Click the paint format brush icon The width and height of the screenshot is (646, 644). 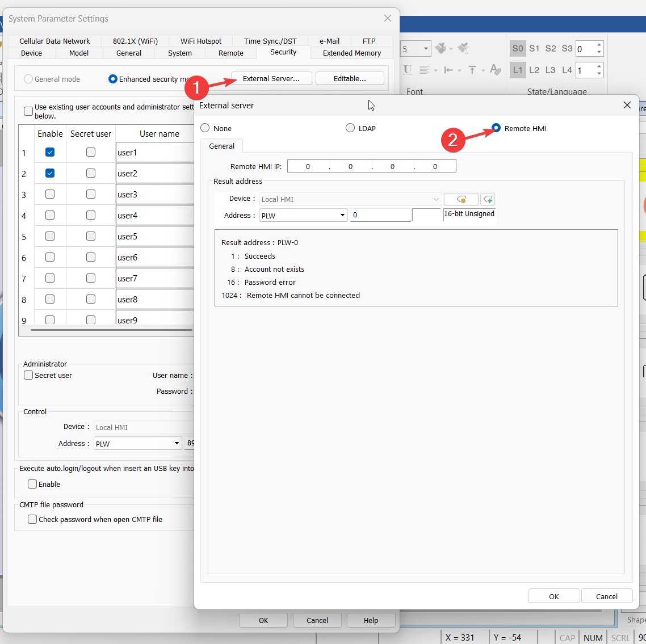click(x=441, y=49)
